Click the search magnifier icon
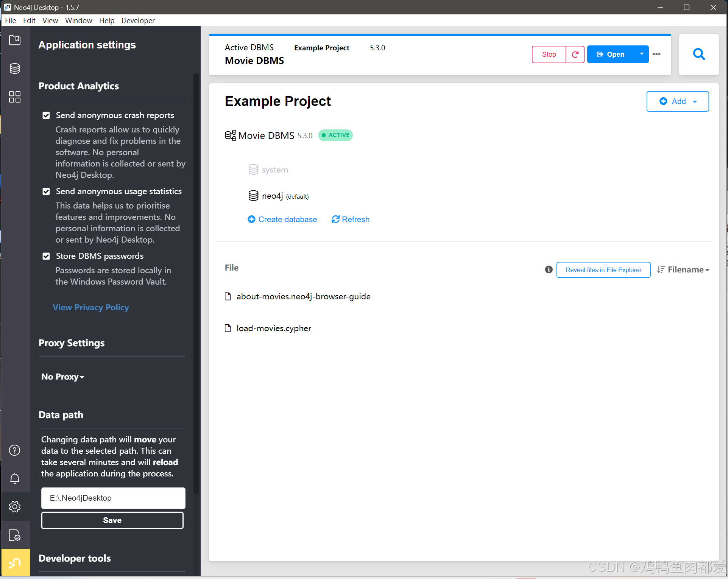Image resolution: width=728 pixels, height=579 pixels. point(699,54)
